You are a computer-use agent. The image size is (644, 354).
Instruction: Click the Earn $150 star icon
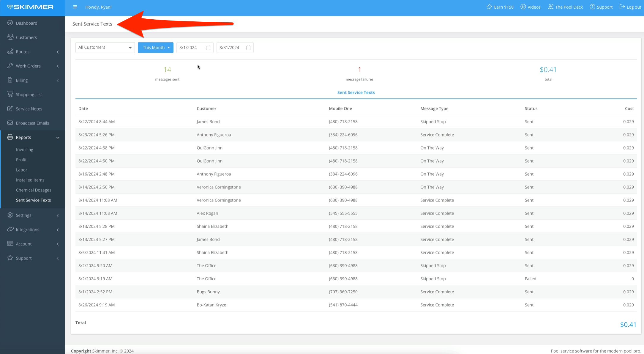pos(489,7)
